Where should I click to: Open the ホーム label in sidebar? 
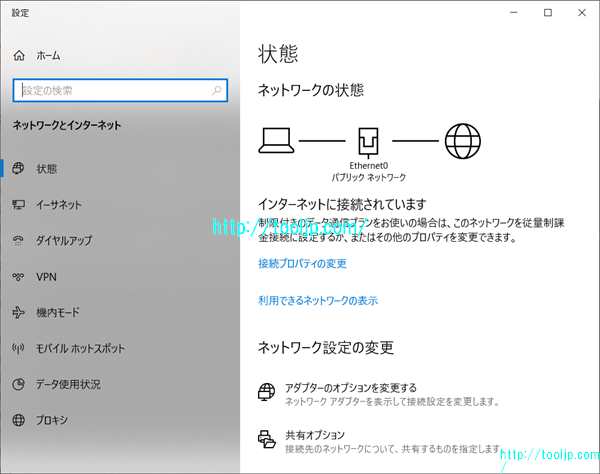pos(48,56)
